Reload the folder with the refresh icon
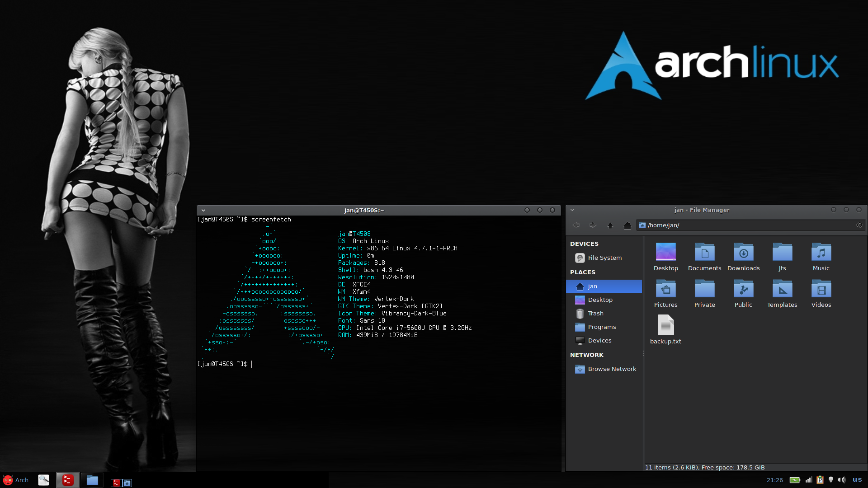Viewport: 868px width, 488px height. [859, 225]
